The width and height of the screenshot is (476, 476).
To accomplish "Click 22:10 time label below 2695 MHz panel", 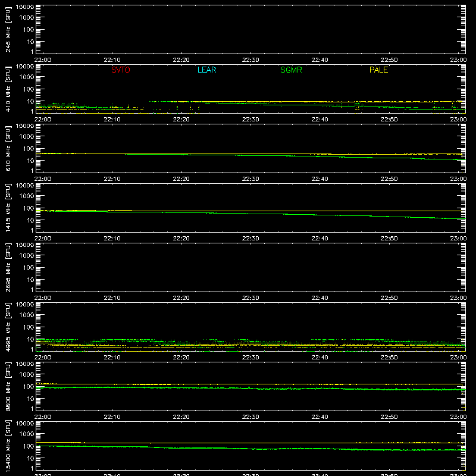I will [x=112, y=298].
